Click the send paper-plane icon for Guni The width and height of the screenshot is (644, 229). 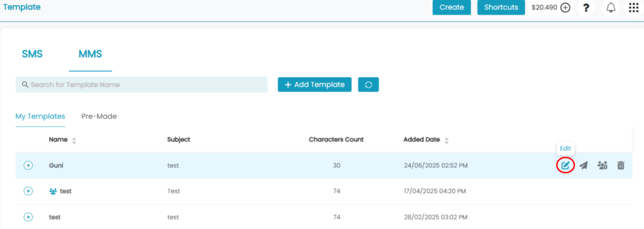pos(583,165)
